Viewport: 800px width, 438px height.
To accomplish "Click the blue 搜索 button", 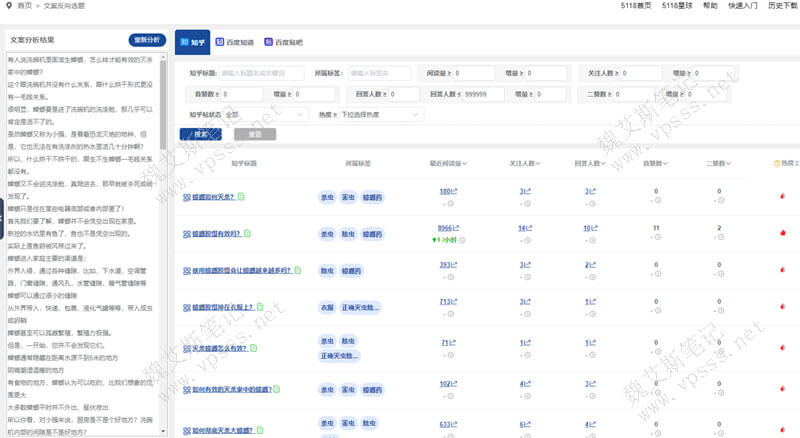I will click(200, 134).
